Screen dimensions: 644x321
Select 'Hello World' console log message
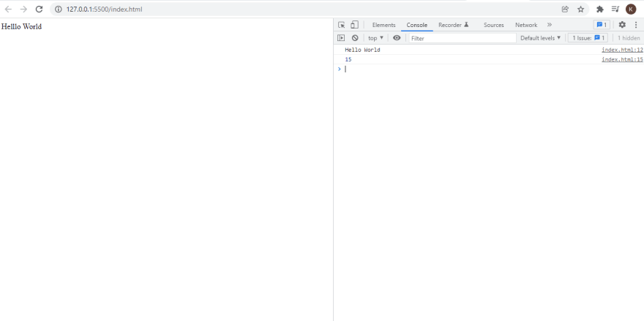click(x=363, y=50)
